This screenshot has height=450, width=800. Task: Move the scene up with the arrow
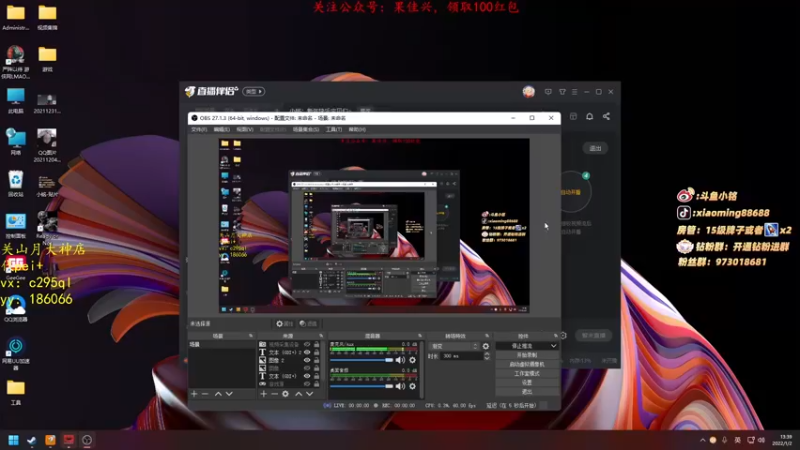point(218,394)
